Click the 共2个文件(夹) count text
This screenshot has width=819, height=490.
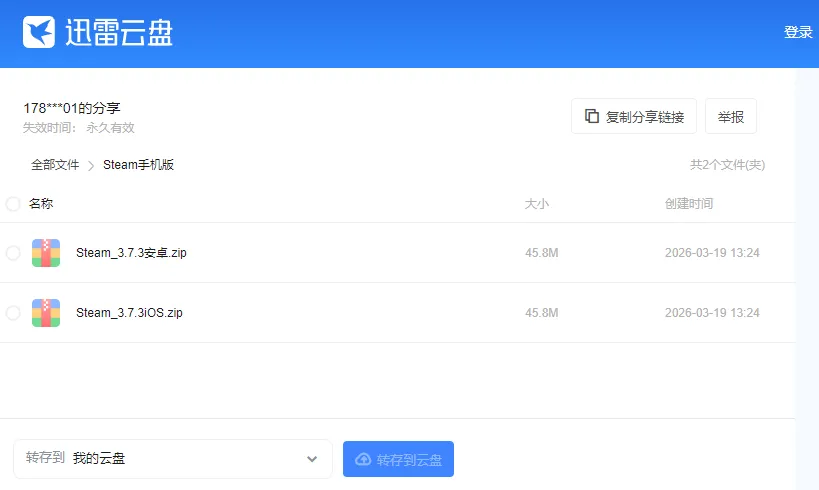point(728,165)
